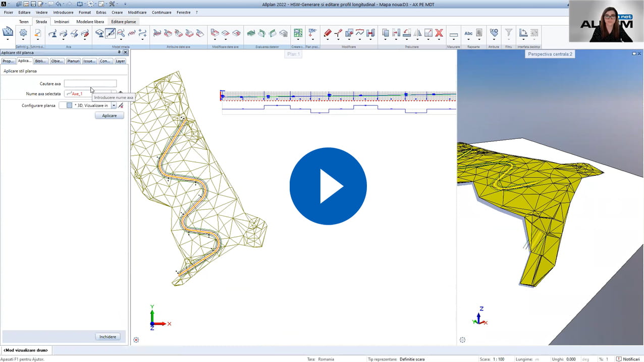
Task: Open quick access toolbar customize arrow
Action: pyautogui.click(x=126, y=4)
